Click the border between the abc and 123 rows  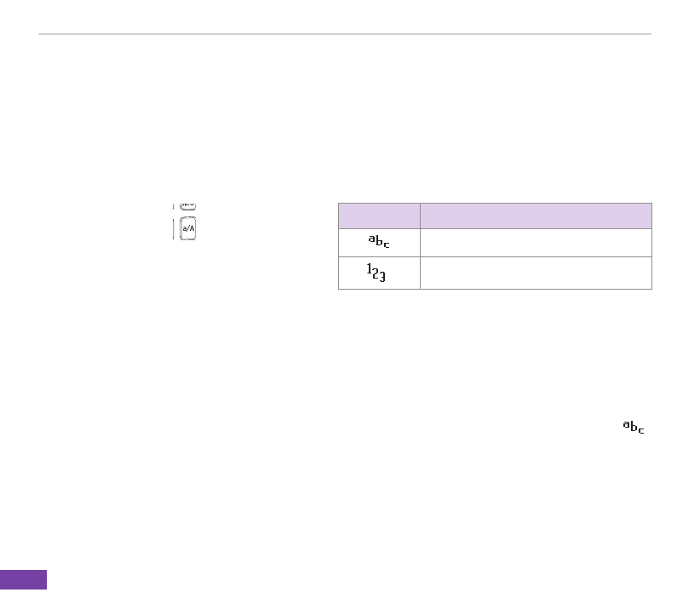pyautogui.click(x=495, y=258)
